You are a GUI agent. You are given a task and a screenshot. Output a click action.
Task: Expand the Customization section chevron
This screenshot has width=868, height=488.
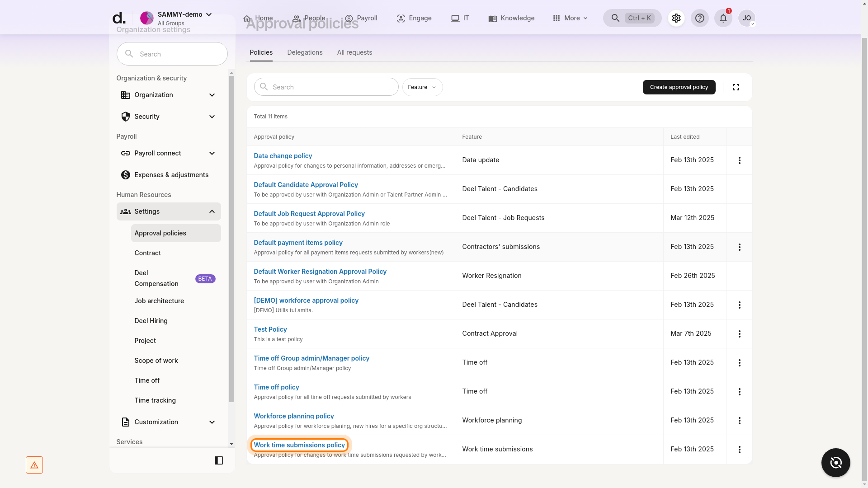coord(212,422)
